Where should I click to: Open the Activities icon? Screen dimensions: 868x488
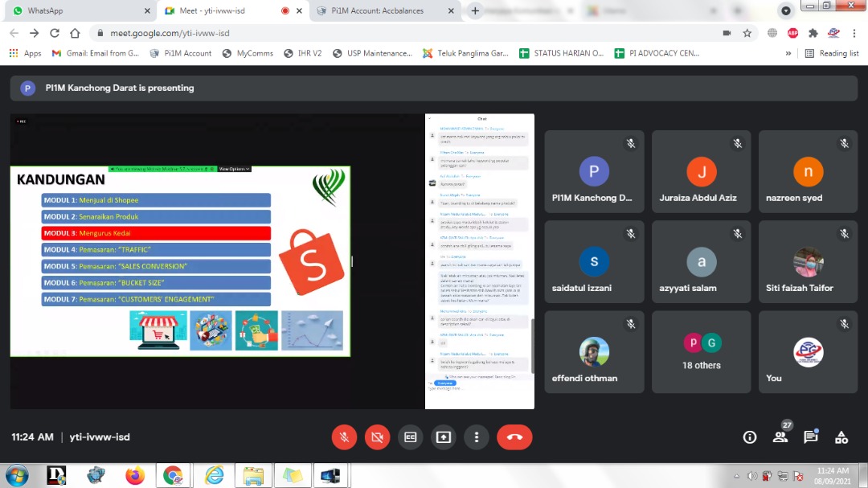[841, 437]
